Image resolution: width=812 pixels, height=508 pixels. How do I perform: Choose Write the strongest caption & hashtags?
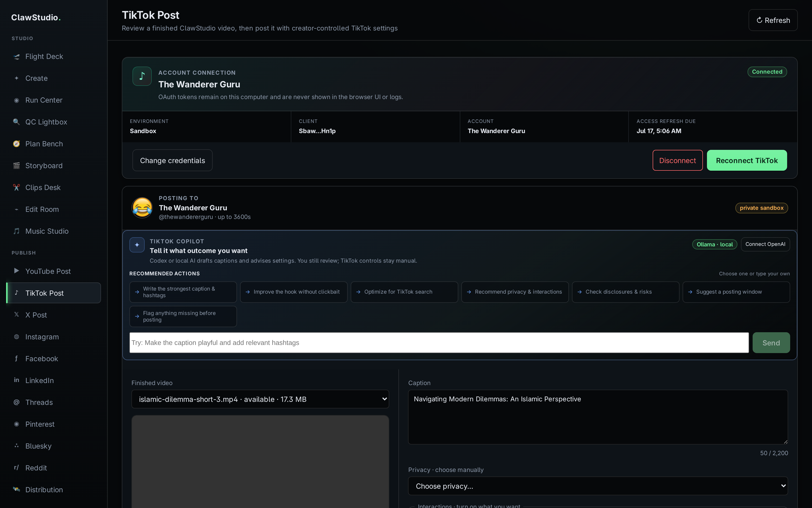click(183, 292)
